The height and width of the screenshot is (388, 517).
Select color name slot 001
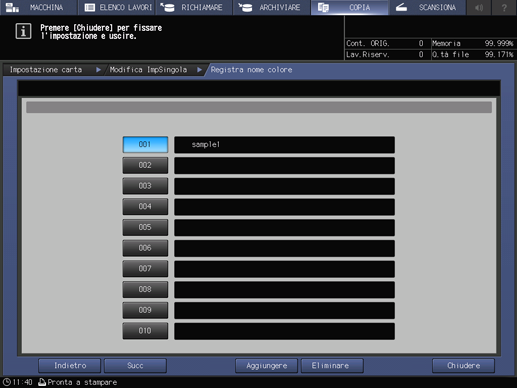point(145,144)
